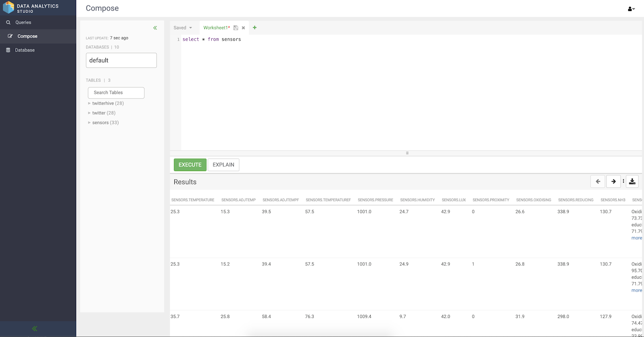
Task: Select the Worksheet1 tab
Action: pyautogui.click(x=217, y=28)
